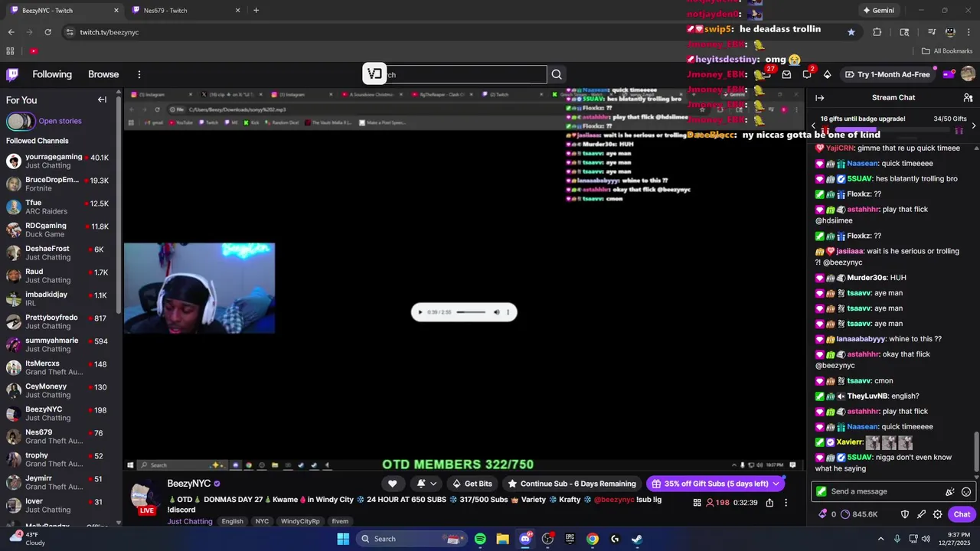Open the Open stories link

tap(60, 121)
